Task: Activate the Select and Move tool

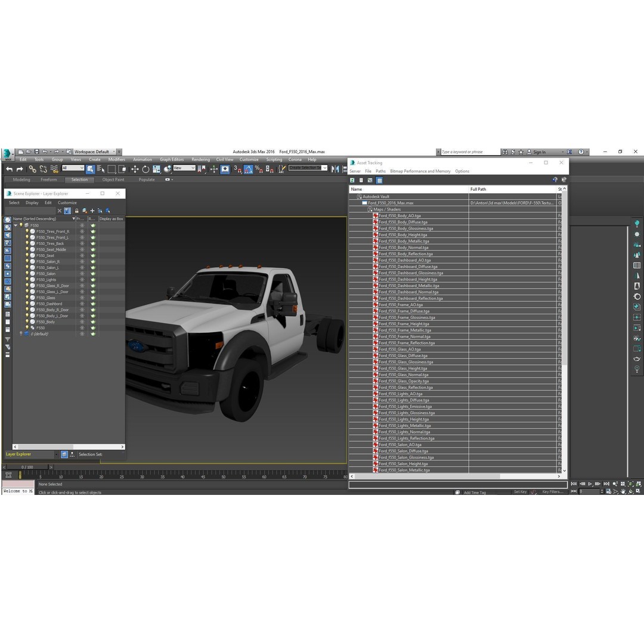Action: click(x=135, y=169)
